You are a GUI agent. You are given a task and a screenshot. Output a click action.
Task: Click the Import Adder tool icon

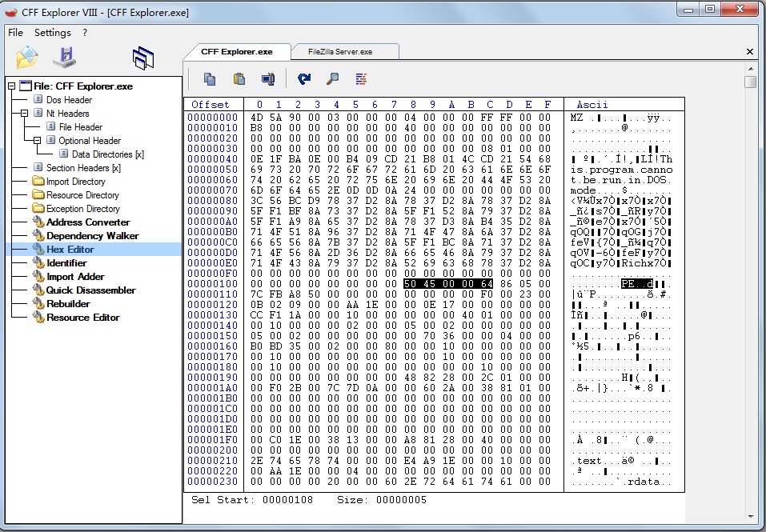(x=38, y=276)
